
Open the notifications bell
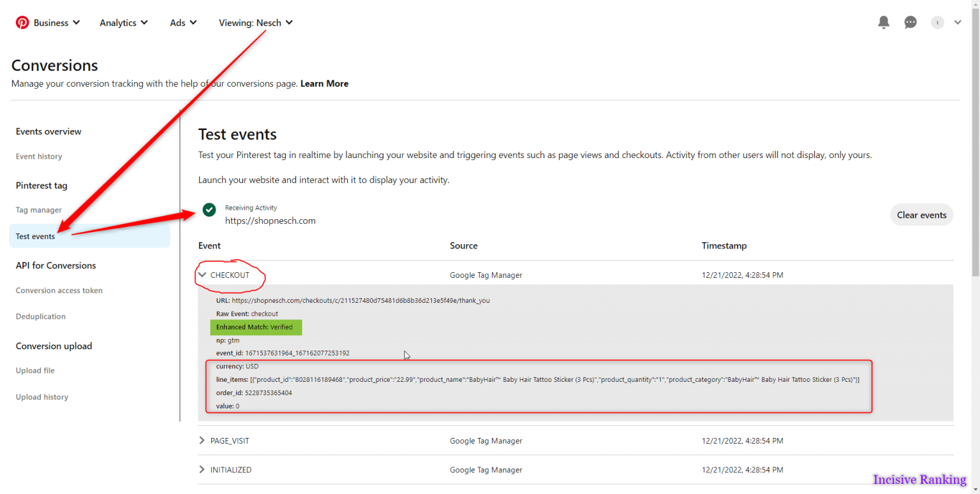pos(884,22)
